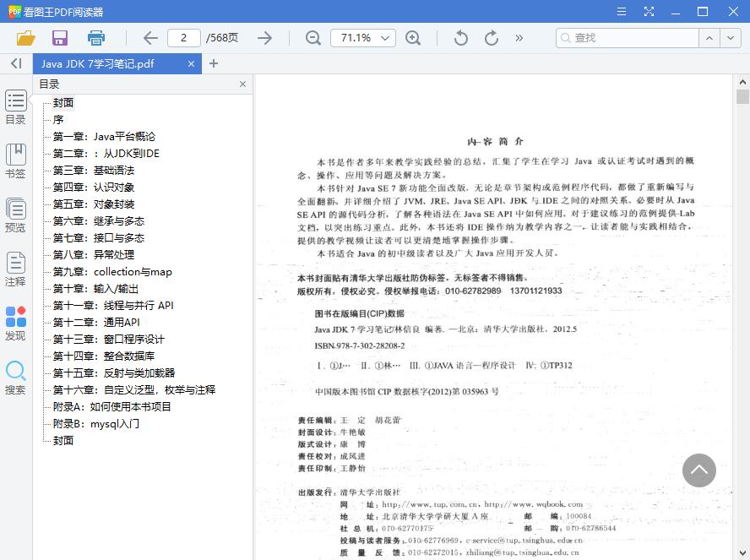Jump to 附录B: mysql入门
Screen dimensions: 750x560
(95, 423)
